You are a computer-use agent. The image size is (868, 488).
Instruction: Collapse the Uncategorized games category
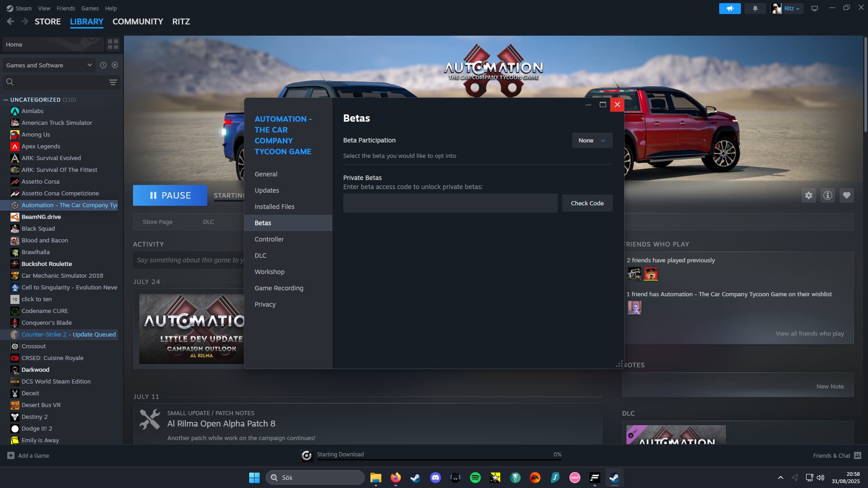[6, 100]
